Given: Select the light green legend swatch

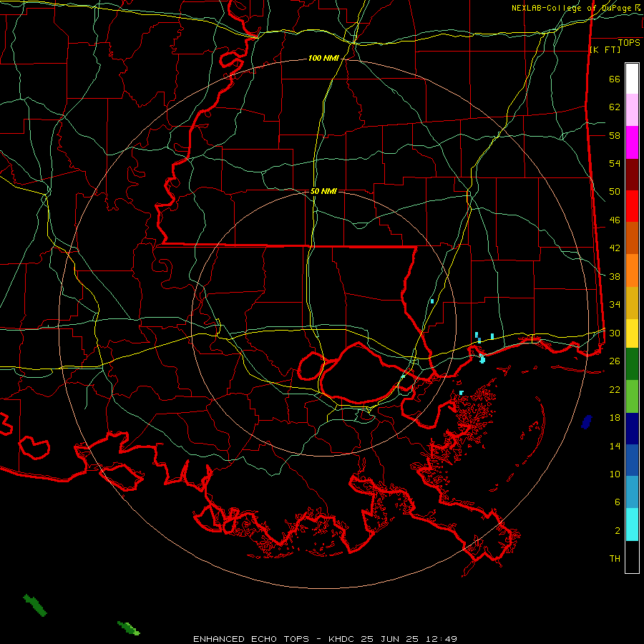Looking at the screenshot, I should [x=632, y=396].
